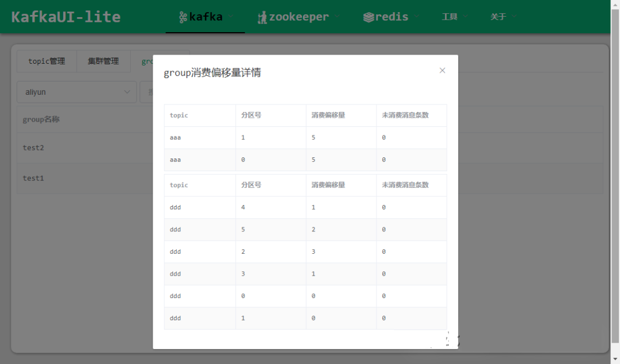Screen dimensions: 620x364
Task: Select the test2 group row
Action: click(33, 148)
